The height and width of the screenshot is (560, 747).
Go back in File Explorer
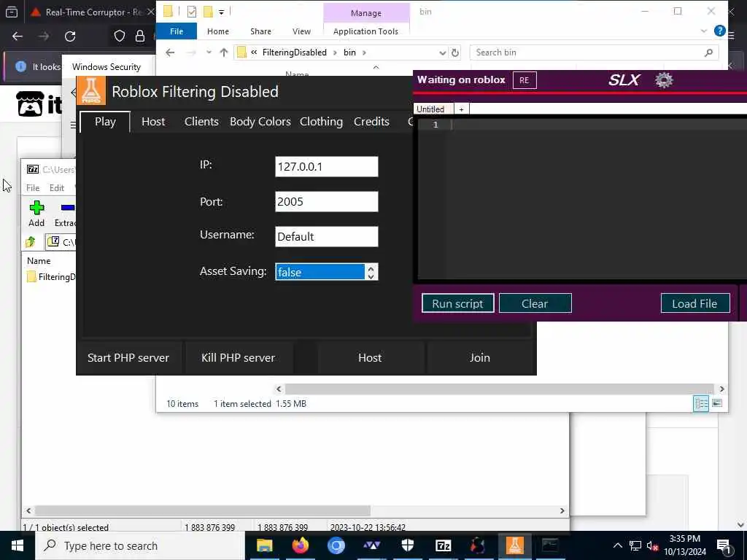pyautogui.click(x=170, y=52)
